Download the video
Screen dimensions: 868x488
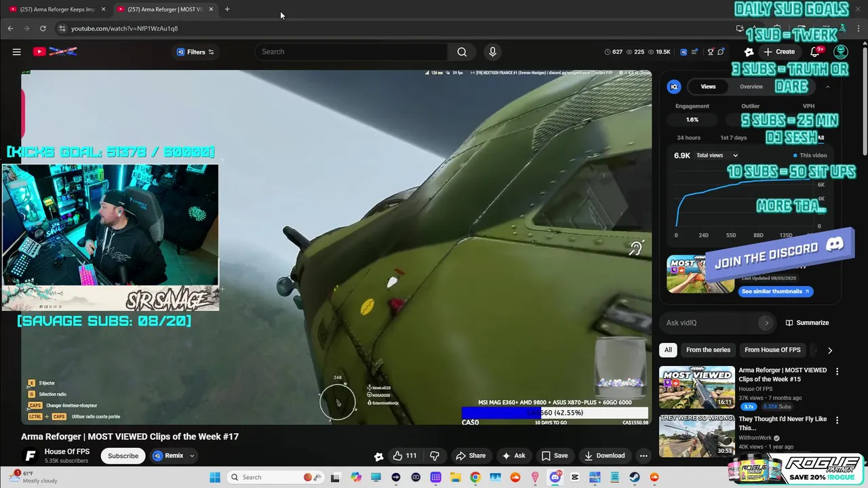click(x=604, y=455)
